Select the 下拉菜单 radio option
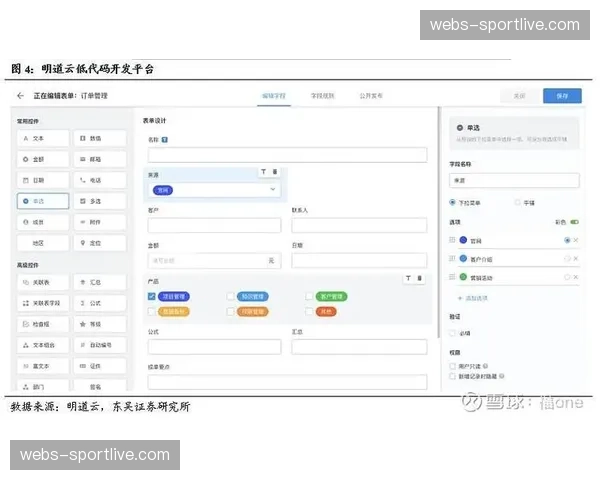The width and height of the screenshot is (600, 480). tap(453, 202)
